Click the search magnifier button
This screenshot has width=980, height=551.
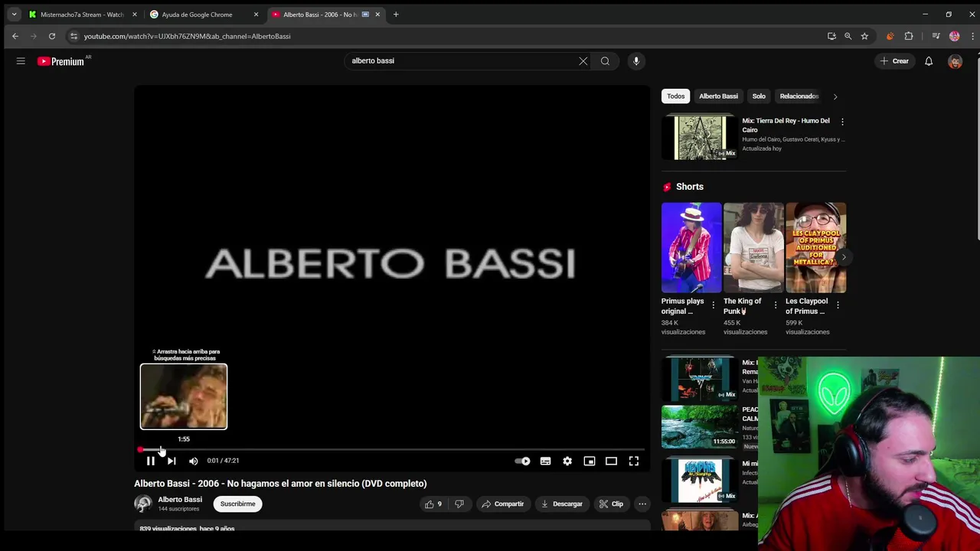point(605,61)
